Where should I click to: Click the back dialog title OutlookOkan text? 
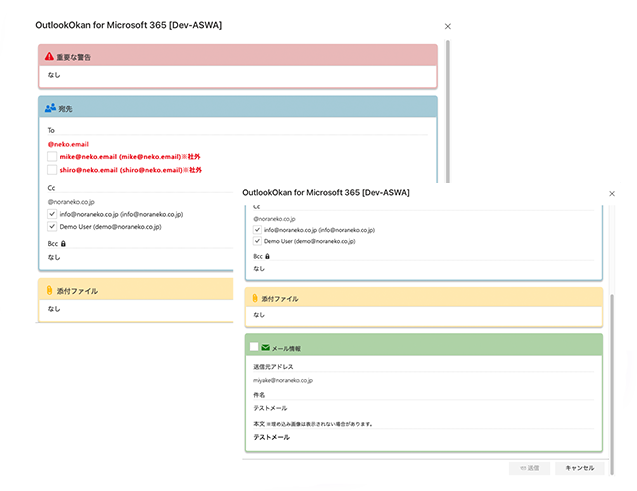(128, 25)
